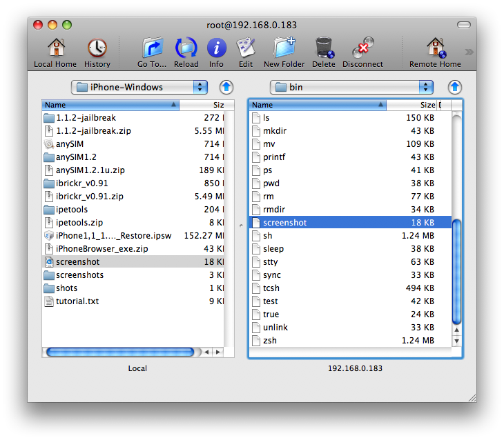
Task: Go up one folder in remote pane
Action: (454, 87)
